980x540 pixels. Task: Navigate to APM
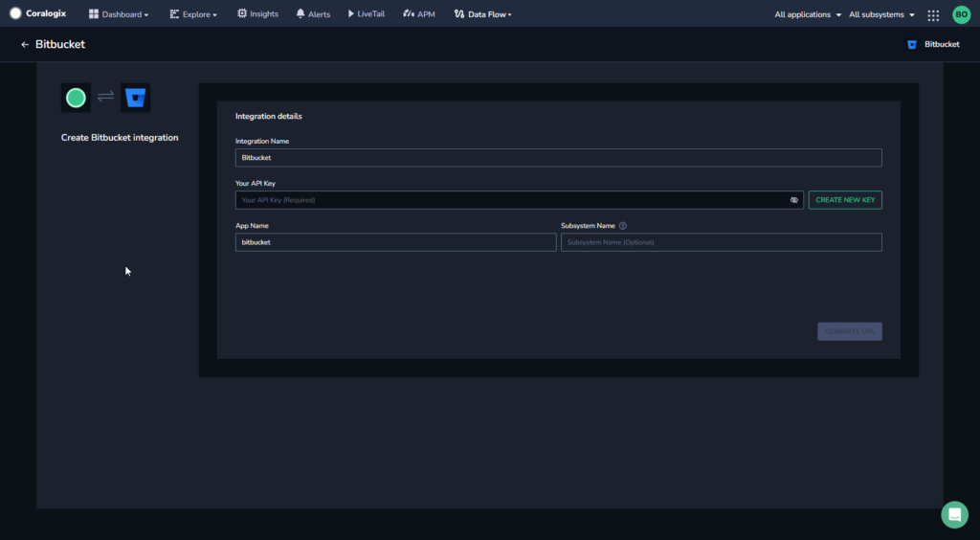(x=419, y=13)
